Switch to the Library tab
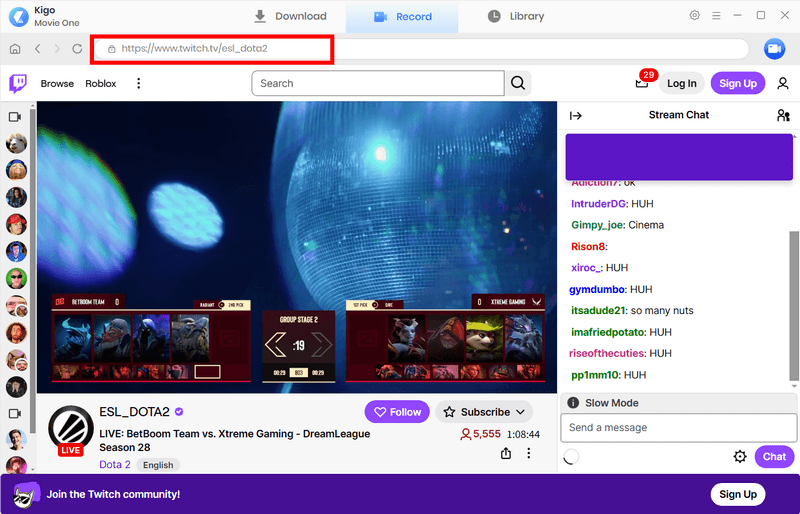This screenshot has width=800, height=514. [x=516, y=16]
